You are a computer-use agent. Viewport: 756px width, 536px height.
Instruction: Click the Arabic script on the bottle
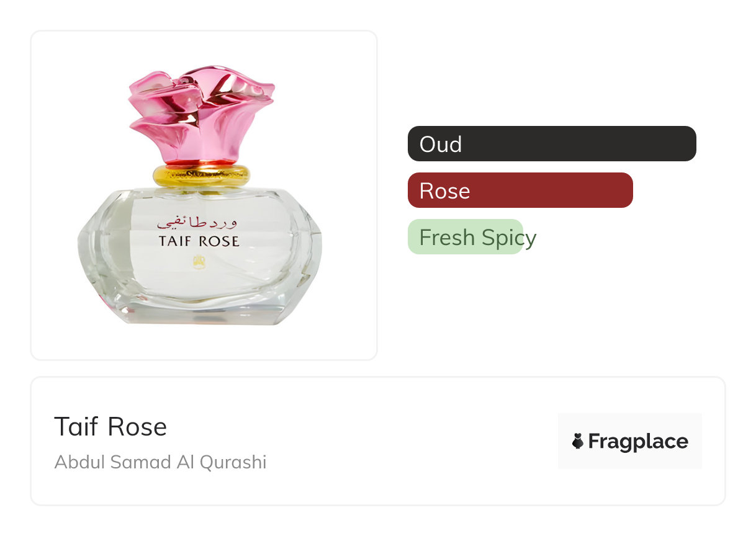point(197,222)
